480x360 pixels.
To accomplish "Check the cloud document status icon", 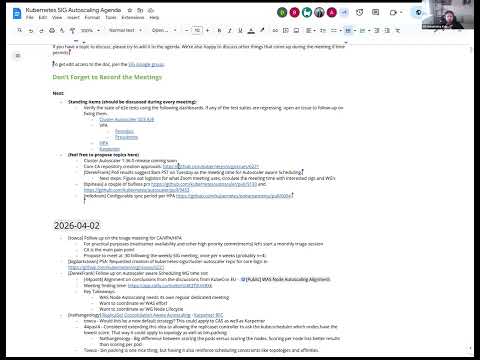I will pyautogui.click(x=151, y=10).
